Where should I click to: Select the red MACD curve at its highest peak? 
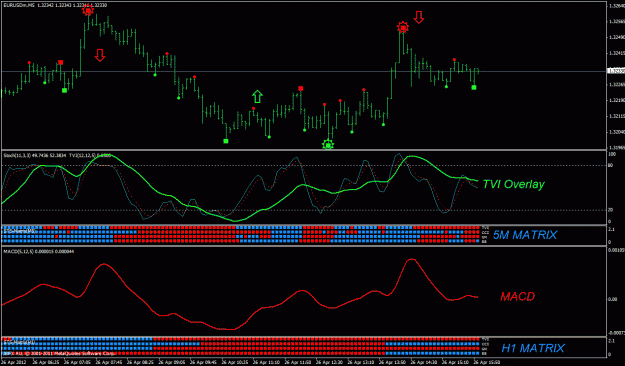click(x=411, y=260)
